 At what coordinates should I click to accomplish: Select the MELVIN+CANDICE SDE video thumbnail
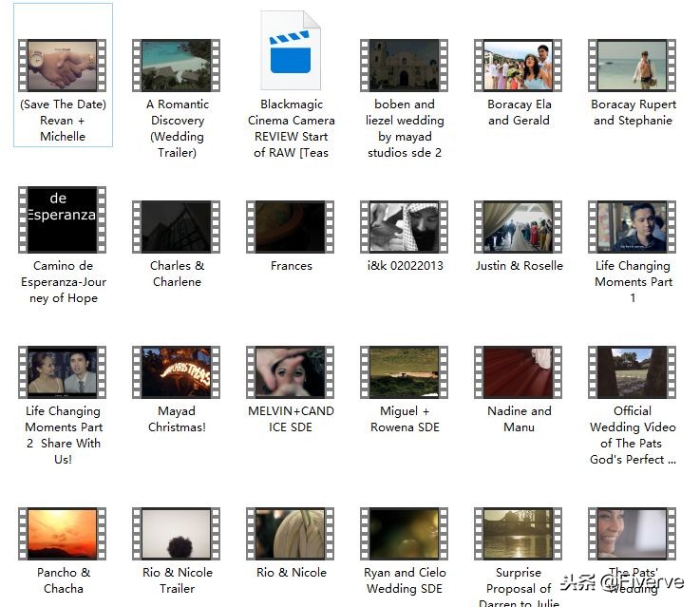coord(291,372)
